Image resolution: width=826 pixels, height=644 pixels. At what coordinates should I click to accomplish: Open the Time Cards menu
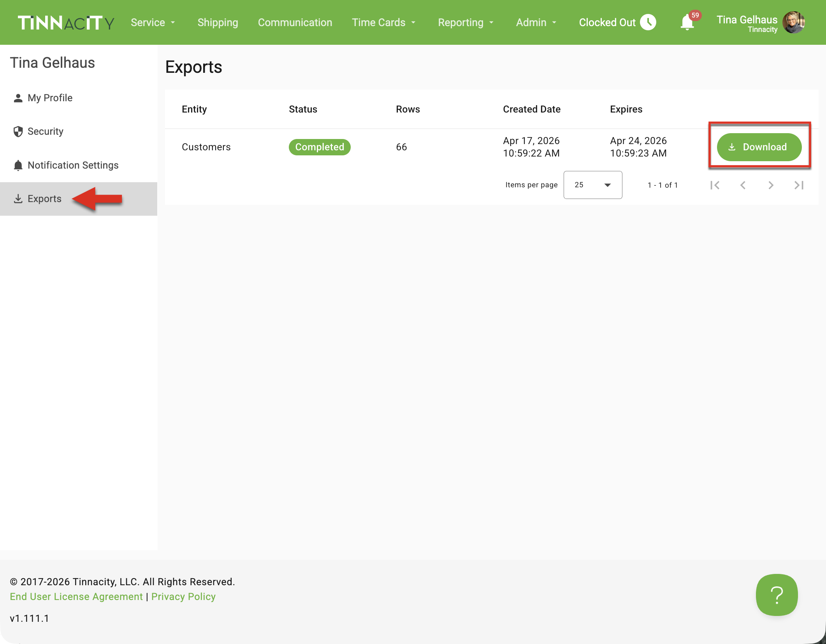click(x=383, y=23)
